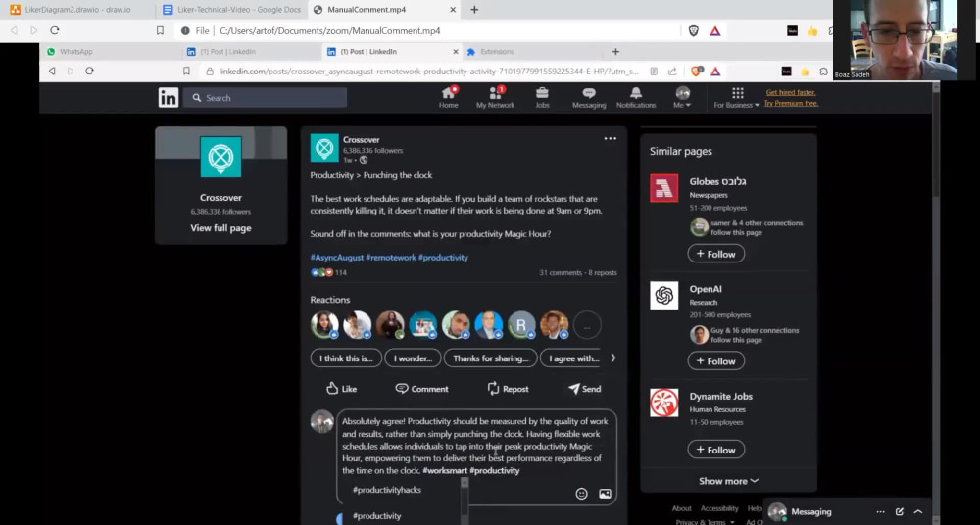Expand the For Business menu
Image resolution: width=980 pixels, height=525 pixels.
pyautogui.click(x=737, y=98)
